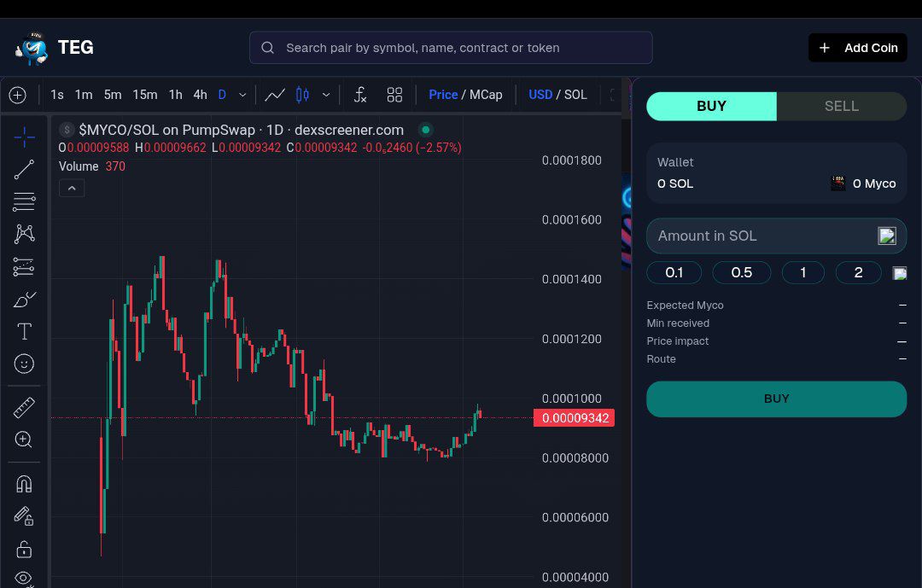Select the trend line drawing tool
This screenshot has width=922, height=588.
24,170
